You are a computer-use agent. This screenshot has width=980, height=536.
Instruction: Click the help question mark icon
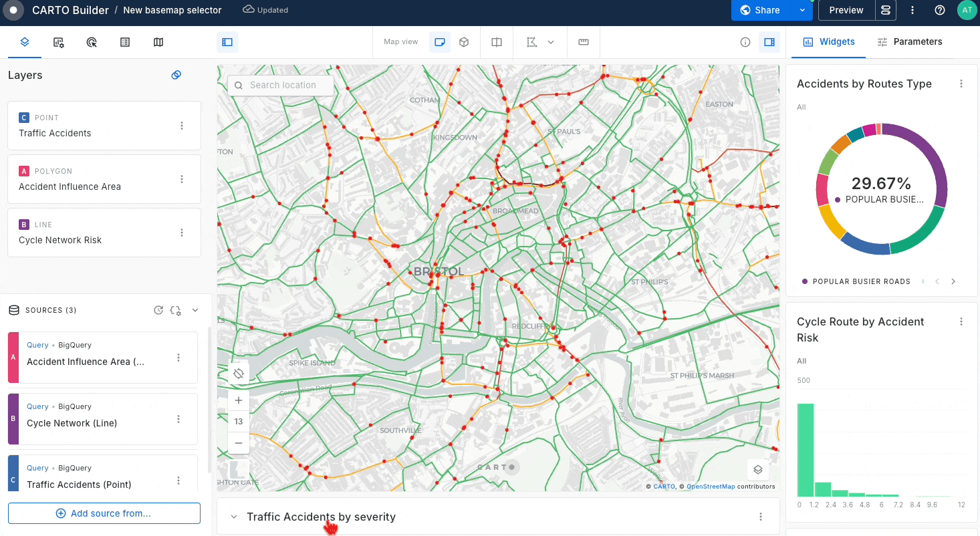(940, 10)
